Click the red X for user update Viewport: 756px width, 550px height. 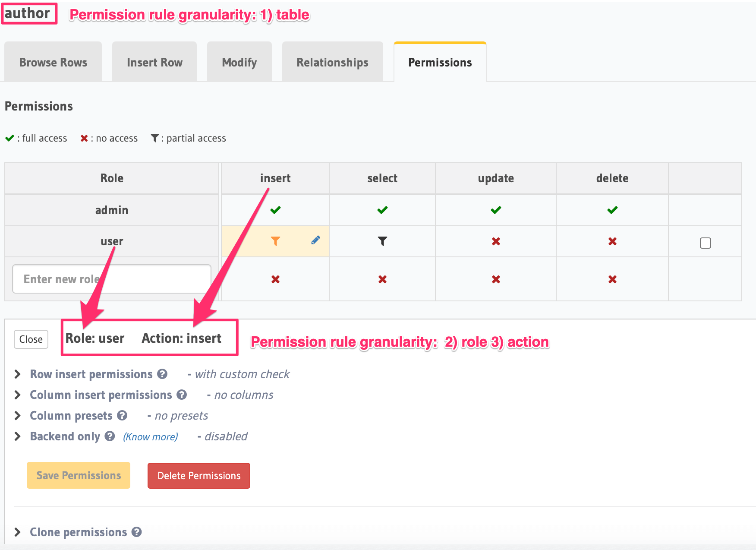pos(496,241)
